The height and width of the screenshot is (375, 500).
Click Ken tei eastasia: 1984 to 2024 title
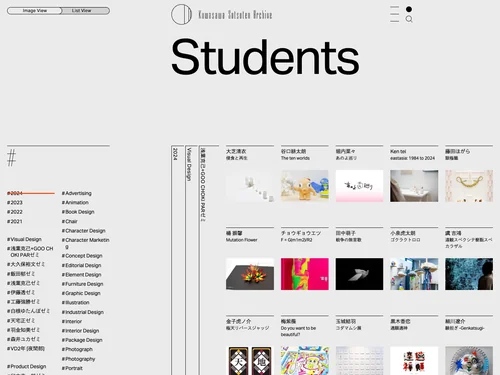(x=413, y=155)
